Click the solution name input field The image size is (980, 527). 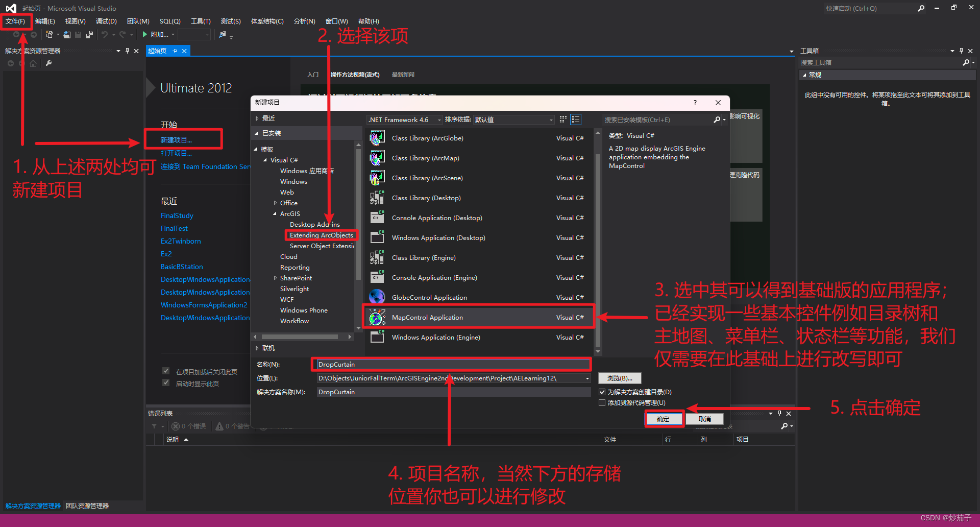click(x=453, y=392)
